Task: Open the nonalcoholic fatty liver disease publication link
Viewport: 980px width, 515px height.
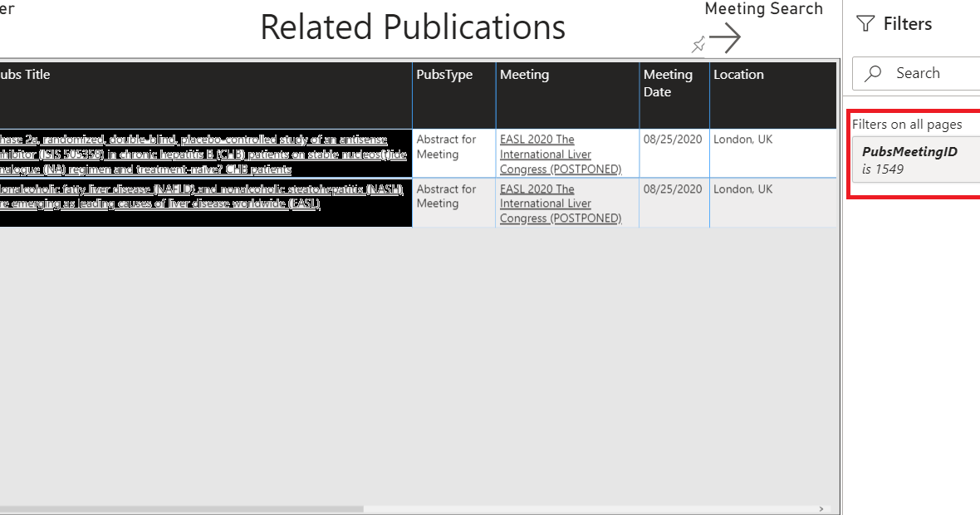Action: (202, 196)
